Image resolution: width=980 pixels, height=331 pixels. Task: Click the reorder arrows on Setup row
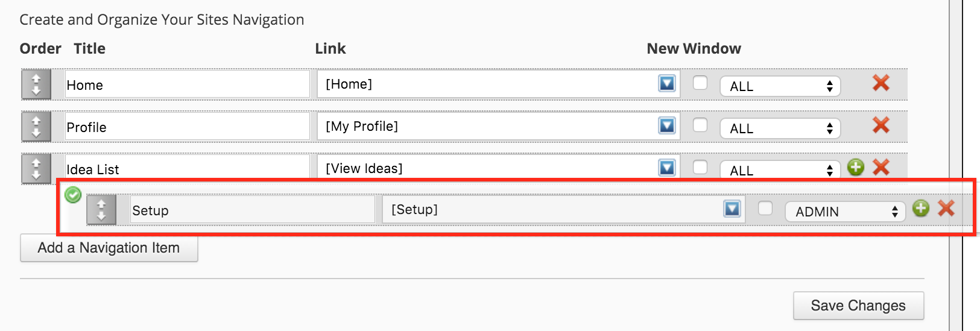point(101,210)
